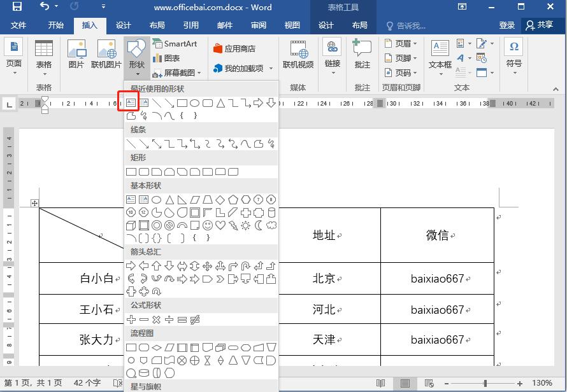Click the 共享 Share button
This screenshot has width=567, height=392.
click(x=545, y=25)
